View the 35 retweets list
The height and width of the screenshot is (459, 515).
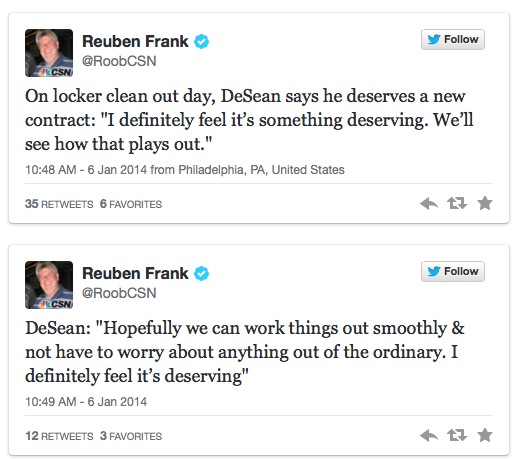pyautogui.click(x=59, y=204)
